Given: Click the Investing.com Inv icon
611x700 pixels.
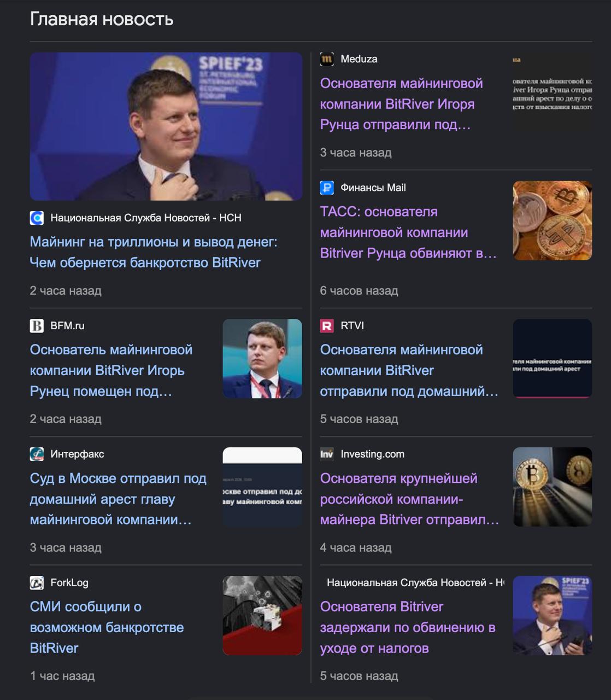Looking at the screenshot, I should click(327, 454).
